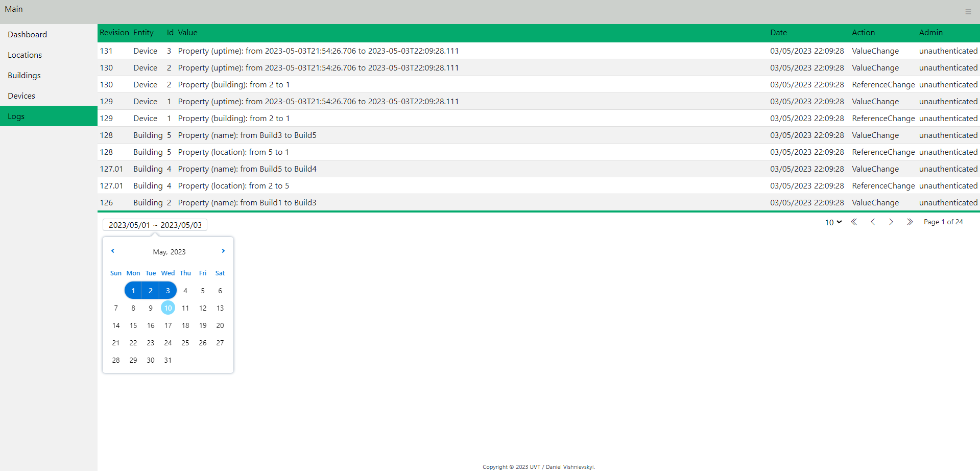Deselect May 3 in the date range
Viewport: 980px width, 471px height.
[x=168, y=290]
